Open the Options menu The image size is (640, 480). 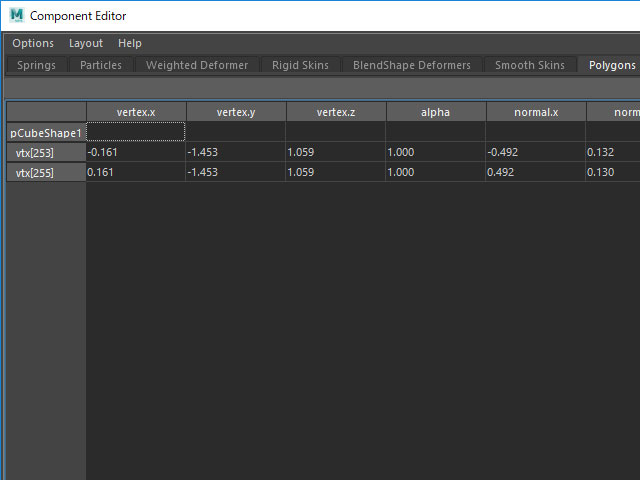(33, 43)
